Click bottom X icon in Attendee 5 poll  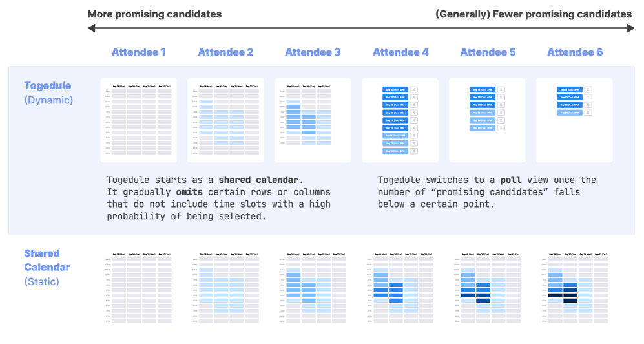pos(501,128)
